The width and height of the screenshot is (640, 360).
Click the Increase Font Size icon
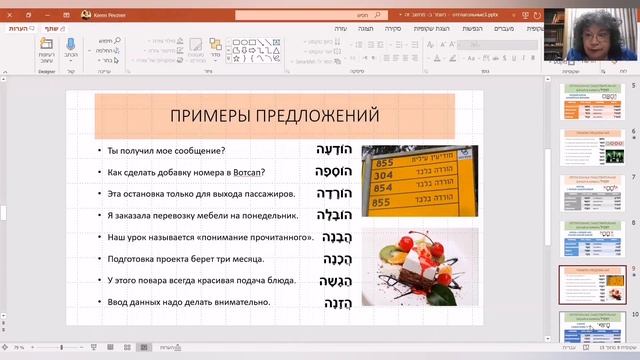[451, 44]
